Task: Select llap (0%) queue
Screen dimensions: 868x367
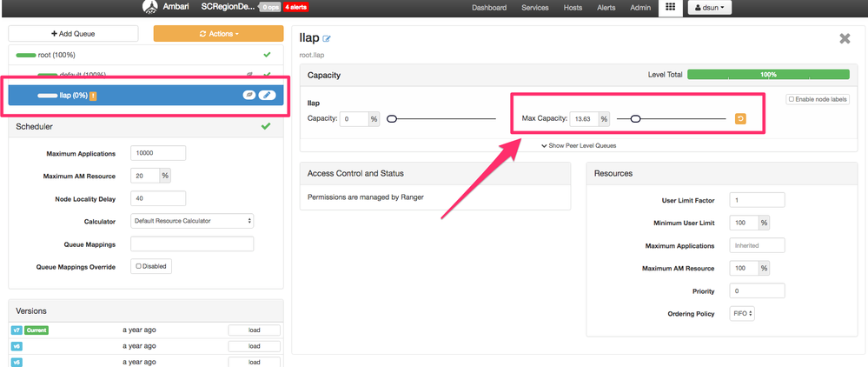Action: (146, 96)
